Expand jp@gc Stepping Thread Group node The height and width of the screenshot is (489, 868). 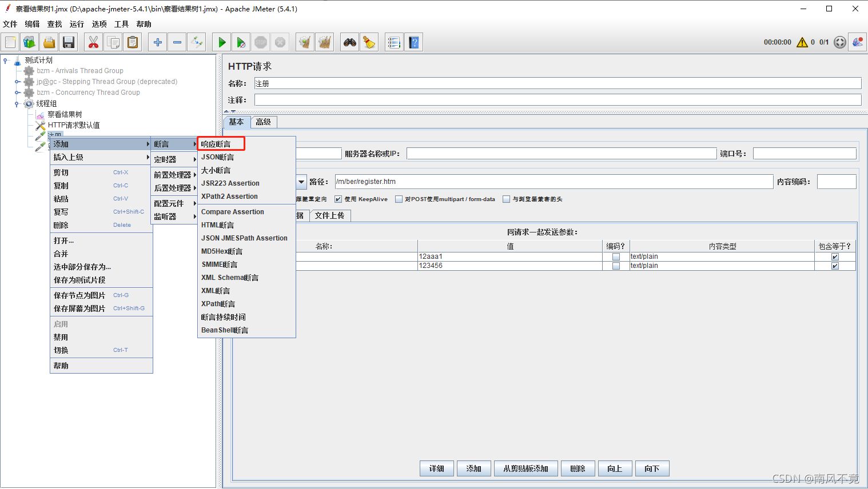(17, 82)
